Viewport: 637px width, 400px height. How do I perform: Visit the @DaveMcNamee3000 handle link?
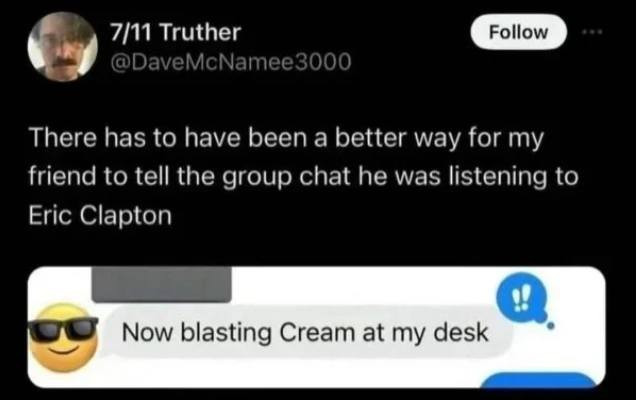coord(230,62)
